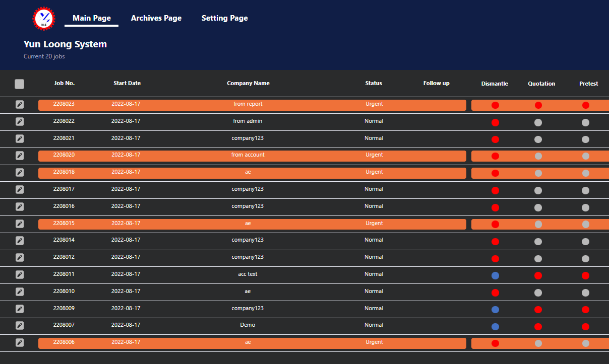Click pencil icon beside job 2208017
This screenshot has height=364, width=609.
19,189
